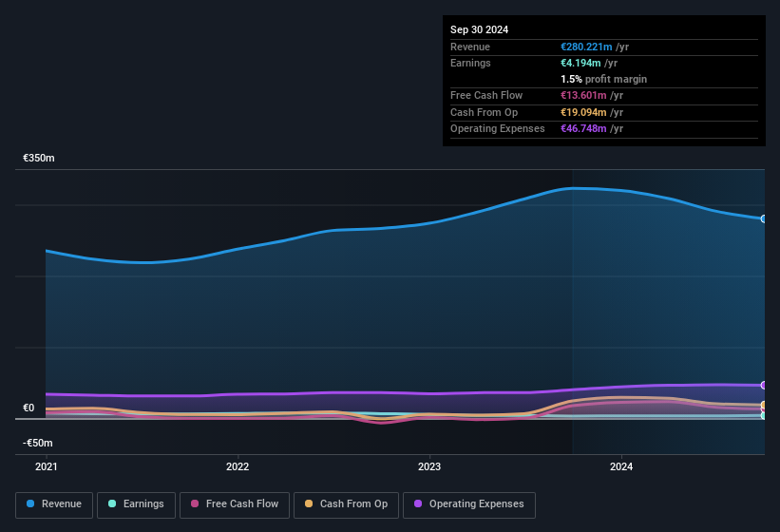
Task: Click the €4.194m earnings value
Action: (x=580, y=63)
